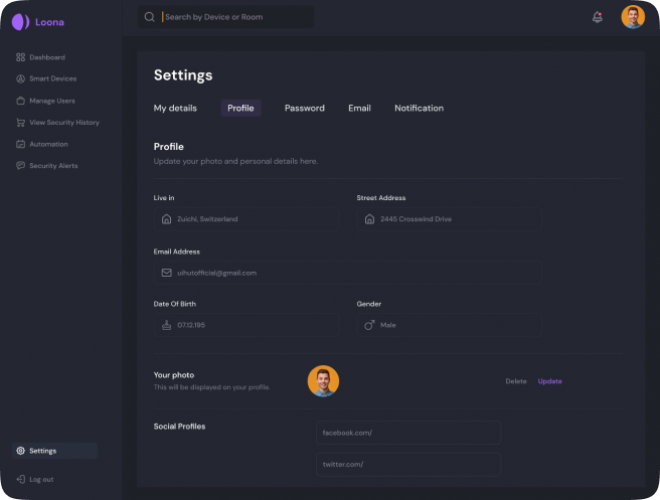The height and width of the screenshot is (500, 660).
Task: Click the Social Profiles label
Action: 179,426
